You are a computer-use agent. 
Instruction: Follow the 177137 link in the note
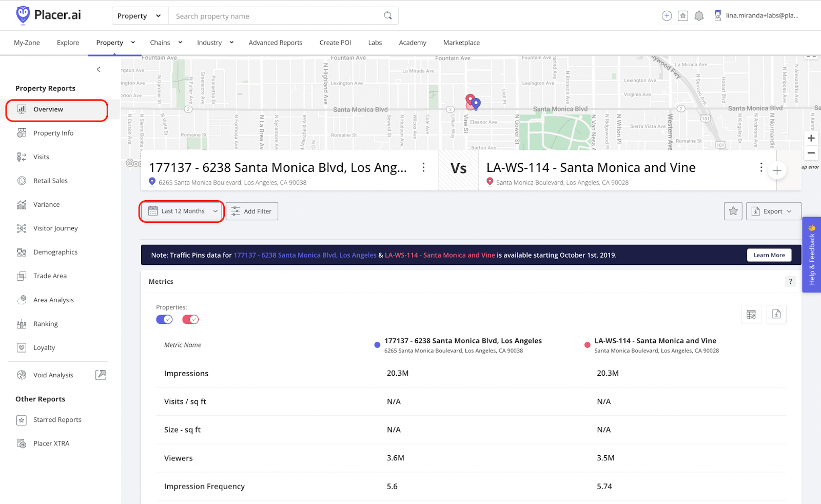pyautogui.click(x=305, y=255)
